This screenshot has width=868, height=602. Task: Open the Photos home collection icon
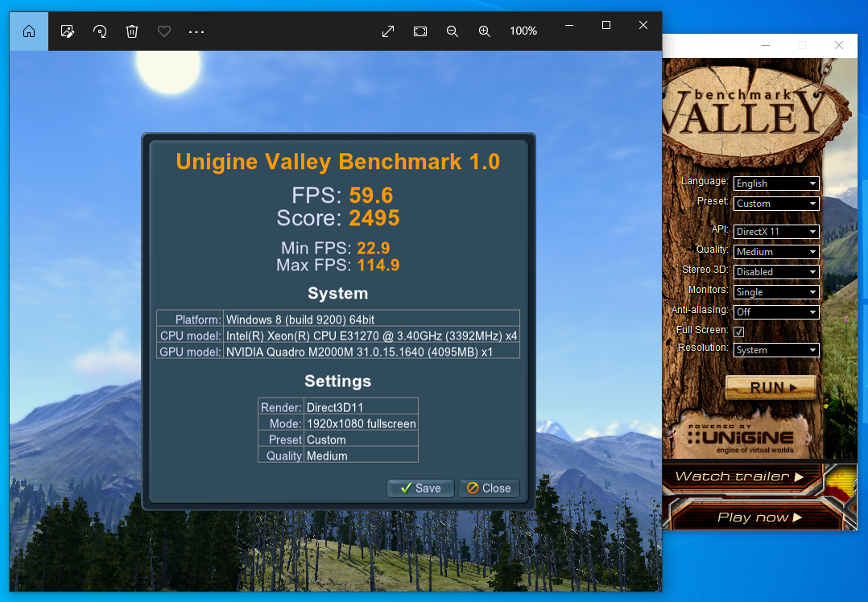pos(29,31)
